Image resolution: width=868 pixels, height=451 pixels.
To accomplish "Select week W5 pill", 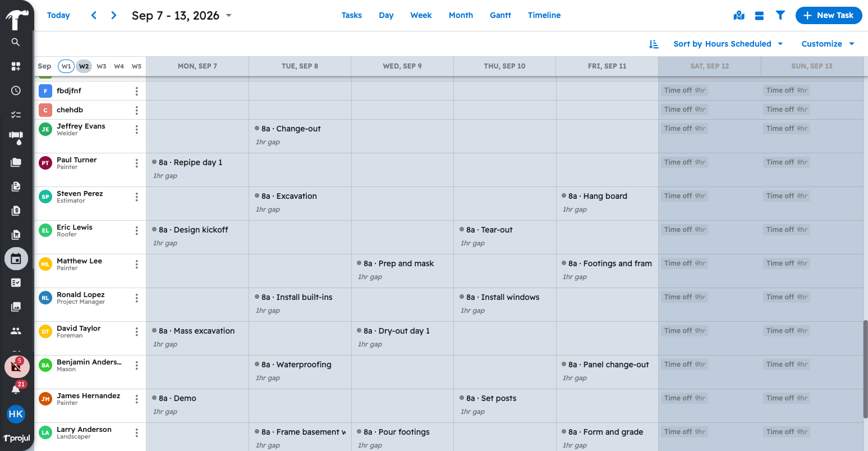I will coord(136,66).
